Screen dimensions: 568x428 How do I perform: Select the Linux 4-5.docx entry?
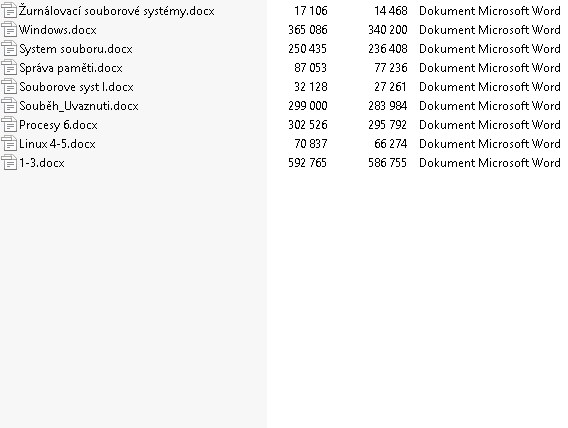pyautogui.click(x=57, y=144)
